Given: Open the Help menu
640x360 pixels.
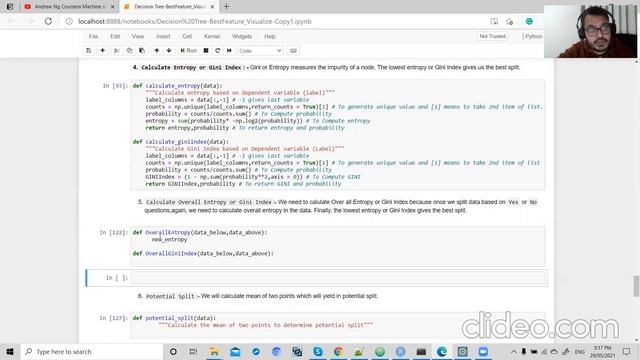Looking at the screenshot, I should click(x=270, y=36).
